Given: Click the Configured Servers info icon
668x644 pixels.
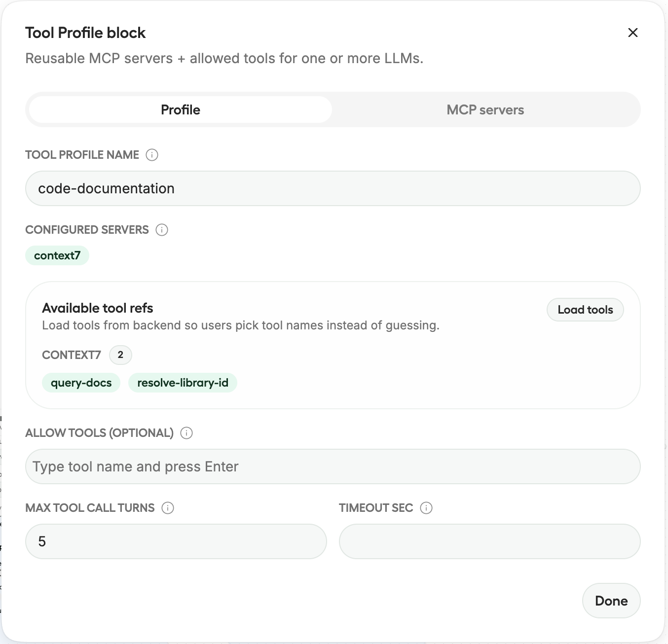Looking at the screenshot, I should pos(162,230).
